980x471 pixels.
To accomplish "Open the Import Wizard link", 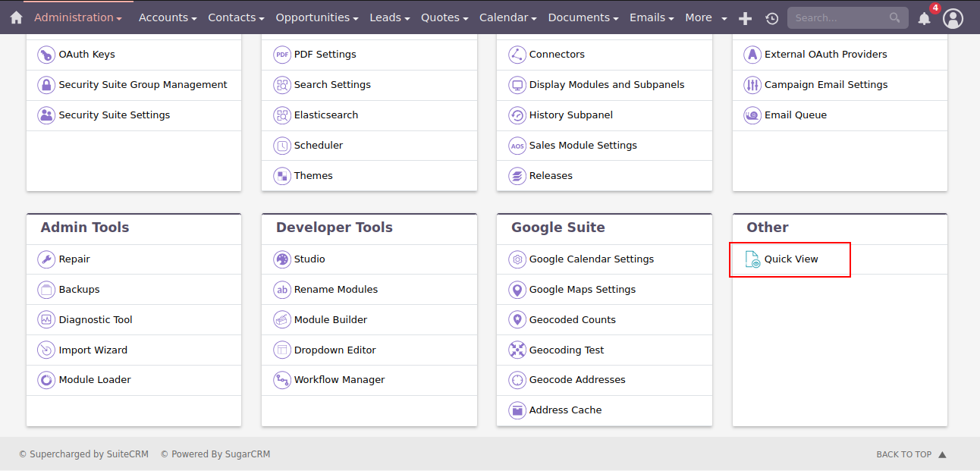I will click(x=93, y=350).
